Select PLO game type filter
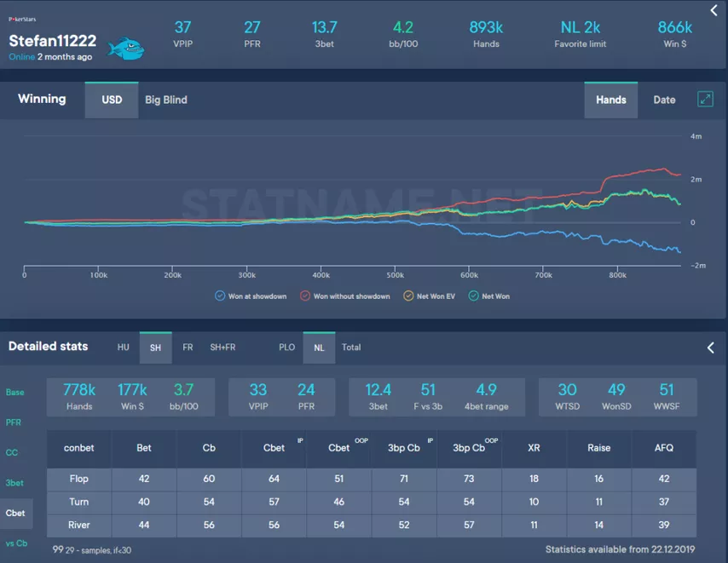The height and width of the screenshot is (563, 728). click(x=287, y=348)
